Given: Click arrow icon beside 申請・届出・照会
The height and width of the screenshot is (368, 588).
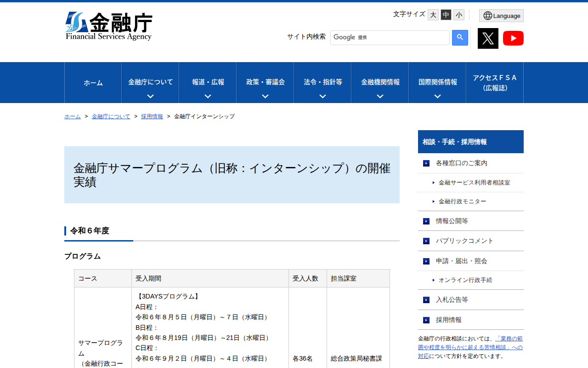Looking at the screenshot, I should coord(426,261).
